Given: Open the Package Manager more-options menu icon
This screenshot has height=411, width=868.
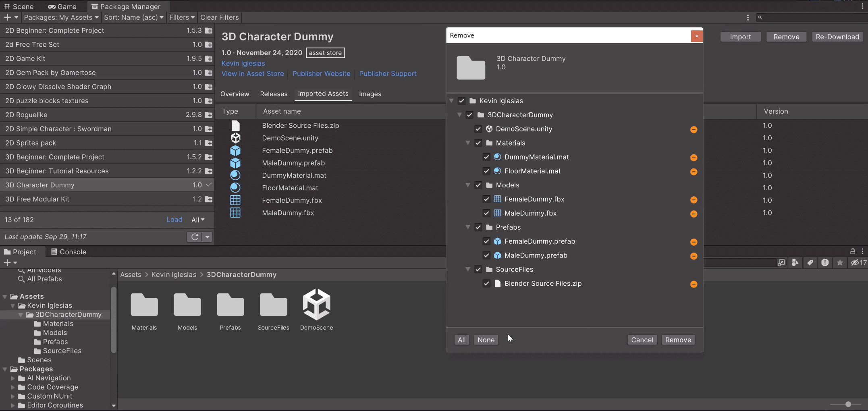Looking at the screenshot, I should [748, 17].
